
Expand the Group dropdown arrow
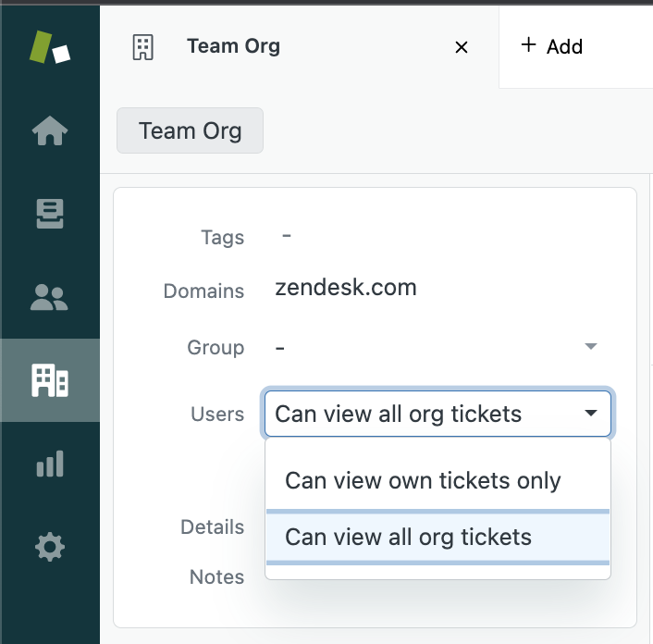point(590,347)
